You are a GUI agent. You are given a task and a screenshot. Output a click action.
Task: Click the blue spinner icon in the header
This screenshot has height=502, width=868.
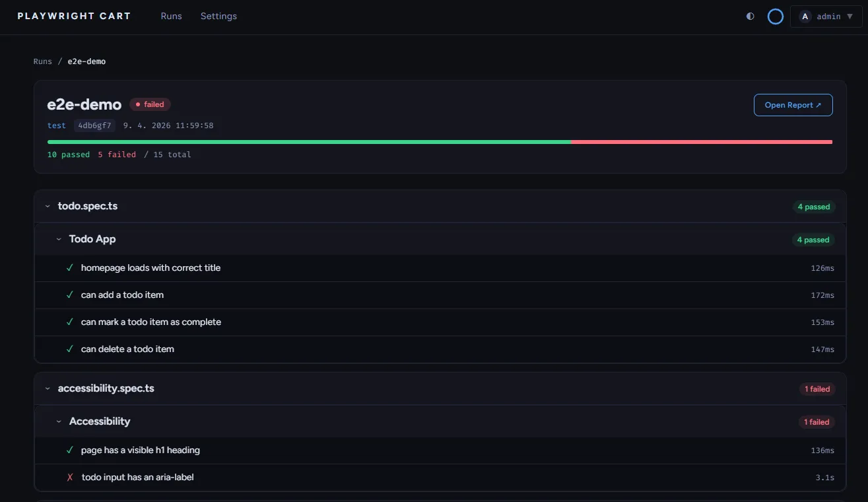(x=775, y=16)
